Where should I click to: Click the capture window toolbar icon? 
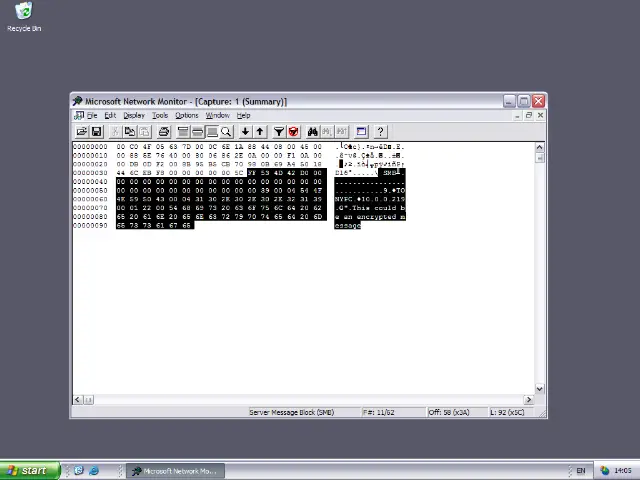361,131
